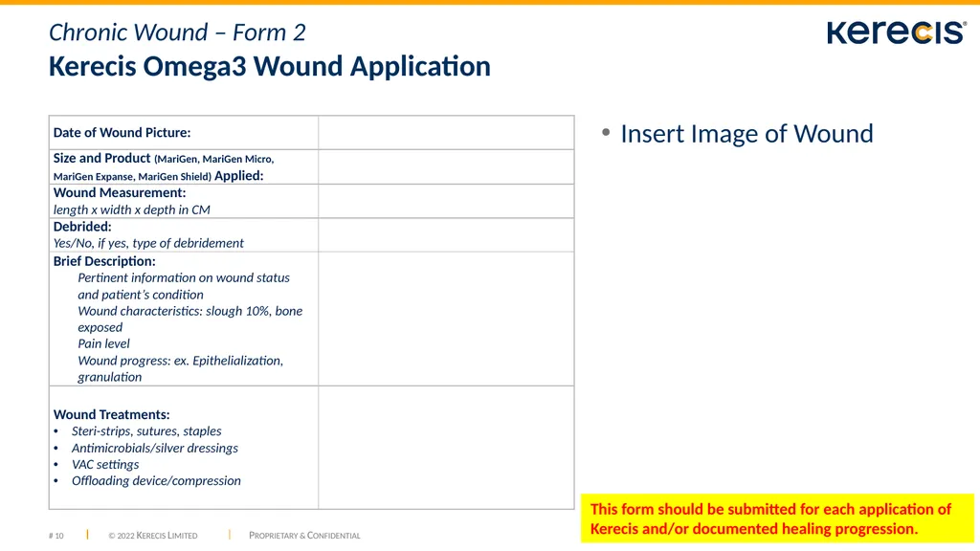This screenshot has width=980, height=551.
Task: Click 'Wound progress: ex. Epithelialization,' line
Action: click(x=181, y=361)
